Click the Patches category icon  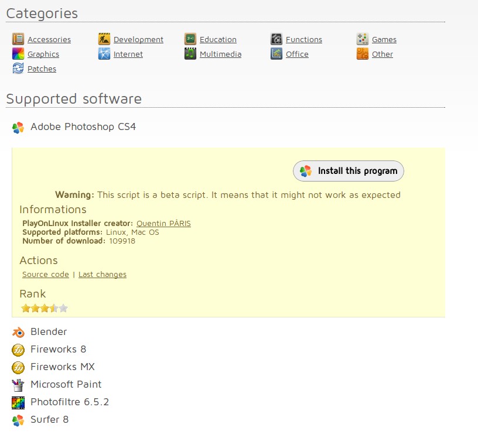18,69
